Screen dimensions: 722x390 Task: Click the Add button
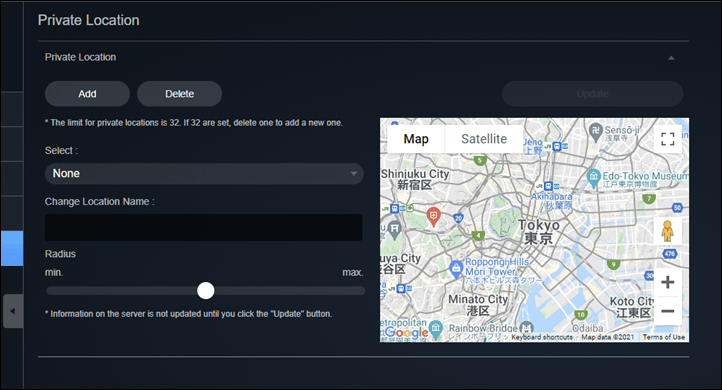coord(87,94)
